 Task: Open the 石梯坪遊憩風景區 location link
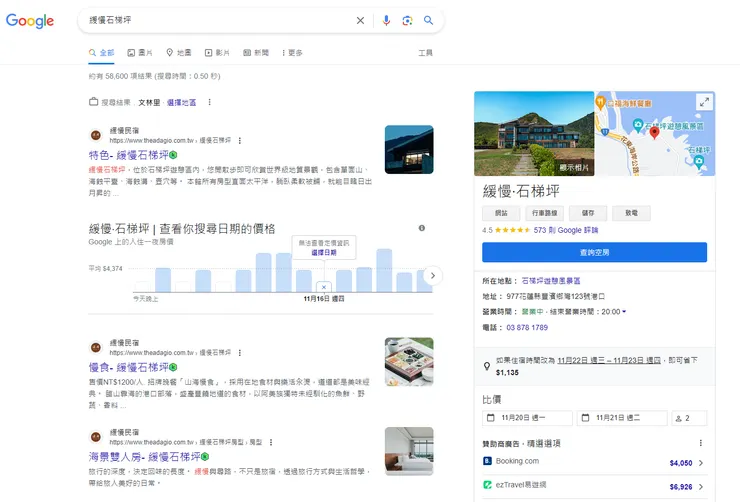[x=551, y=281]
